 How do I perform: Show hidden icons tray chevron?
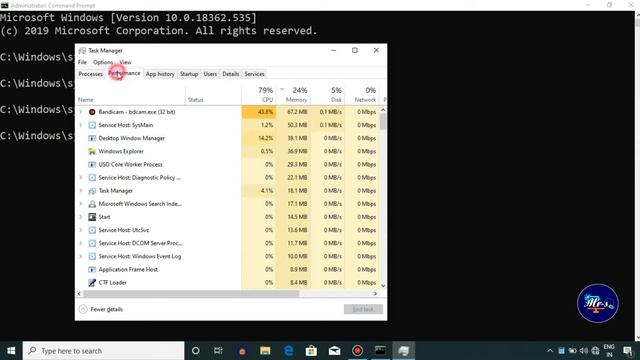coord(550,351)
